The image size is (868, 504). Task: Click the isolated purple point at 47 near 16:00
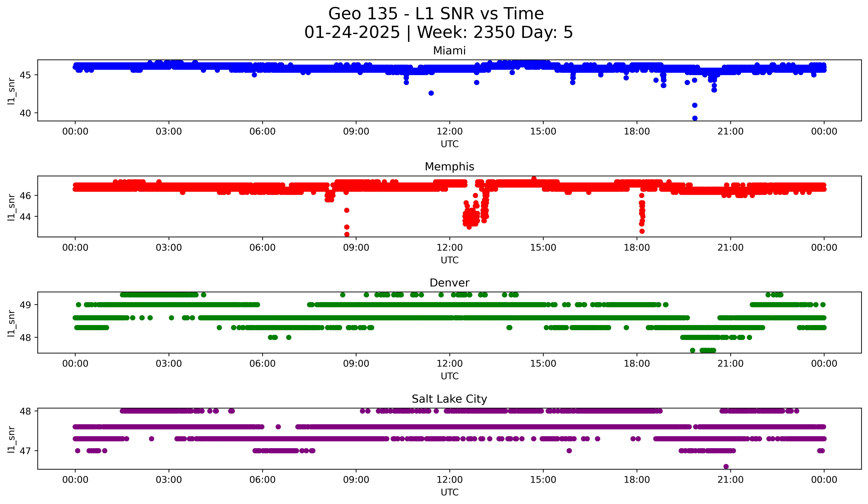(569, 451)
